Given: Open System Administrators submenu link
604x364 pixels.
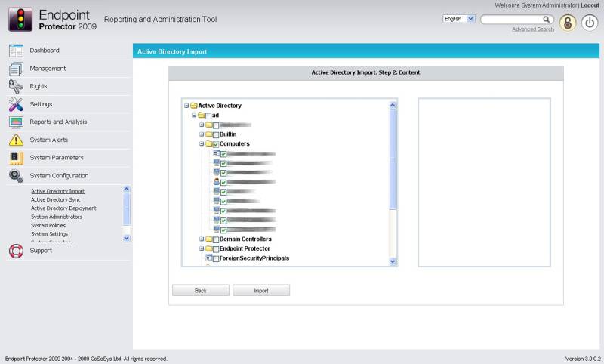Looking at the screenshot, I should pyautogui.click(x=56, y=217).
